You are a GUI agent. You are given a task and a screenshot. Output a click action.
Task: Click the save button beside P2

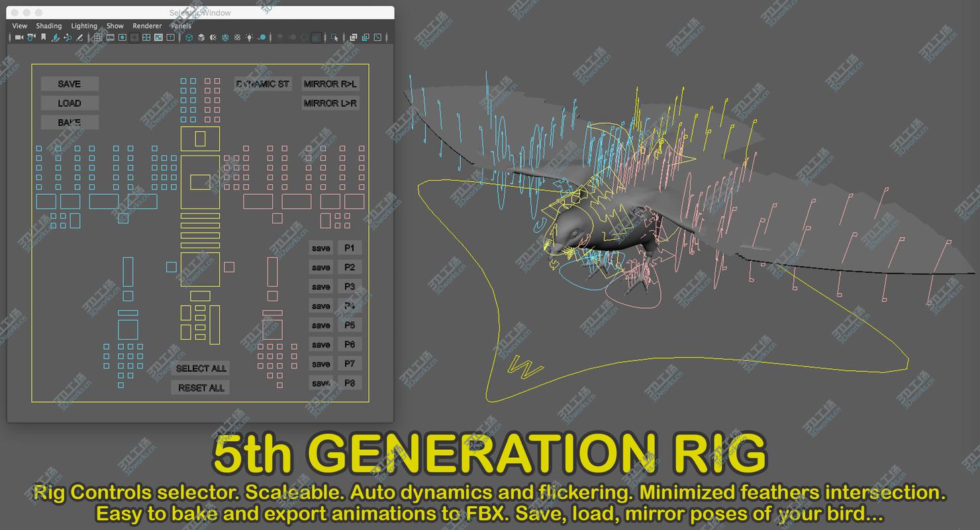click(x=321, y=267)
